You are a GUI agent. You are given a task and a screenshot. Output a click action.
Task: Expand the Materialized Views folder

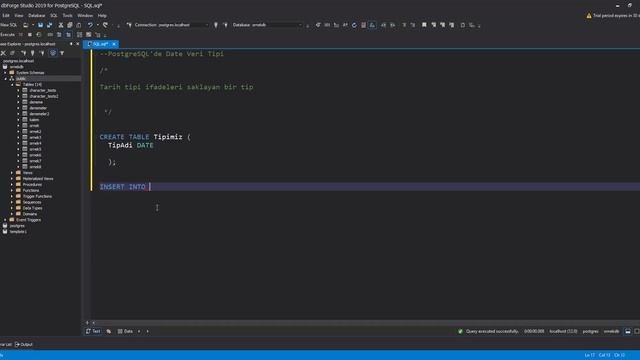point(12,178)
